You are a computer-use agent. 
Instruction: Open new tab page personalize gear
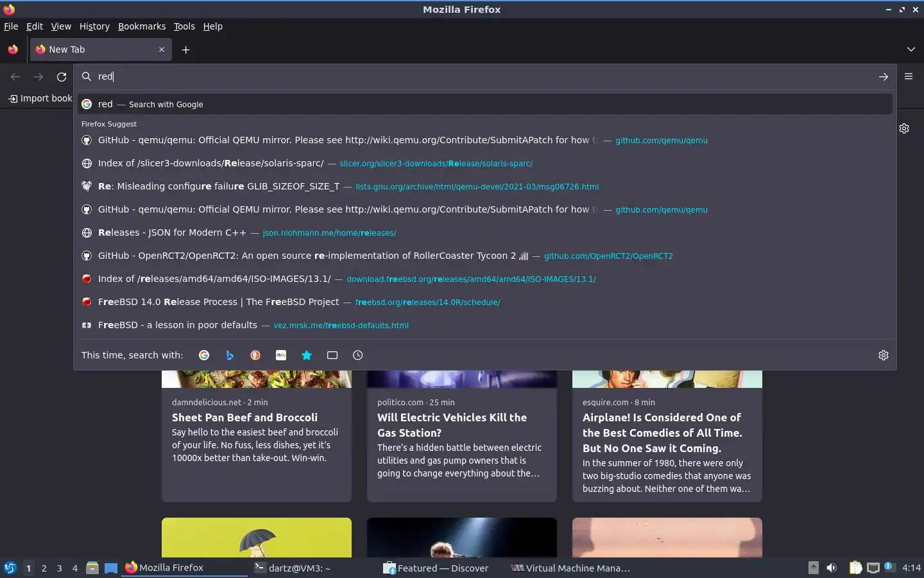[904, 128]
